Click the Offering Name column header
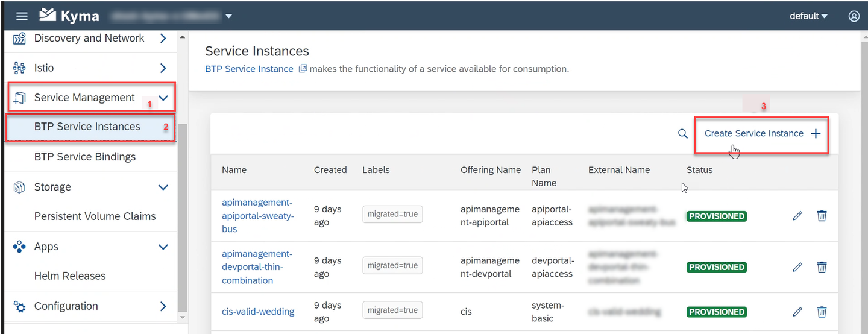 pos(491,170)
